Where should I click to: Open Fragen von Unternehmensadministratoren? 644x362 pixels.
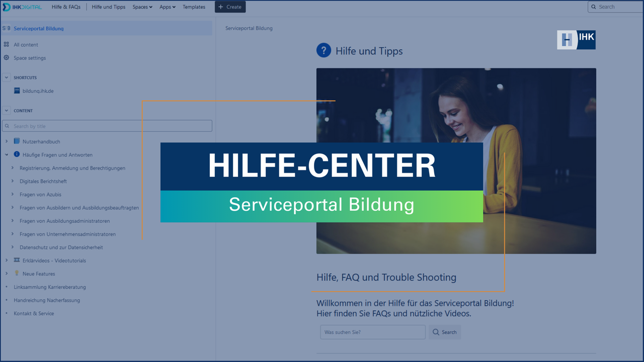coord(68,234)
